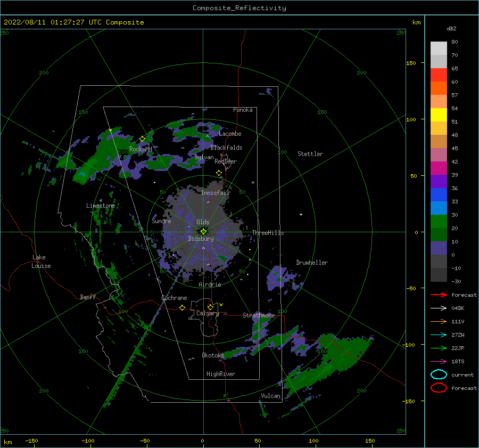Click the Vulcan town label
The height and width of the screenshot is (448, 479).
271,396
